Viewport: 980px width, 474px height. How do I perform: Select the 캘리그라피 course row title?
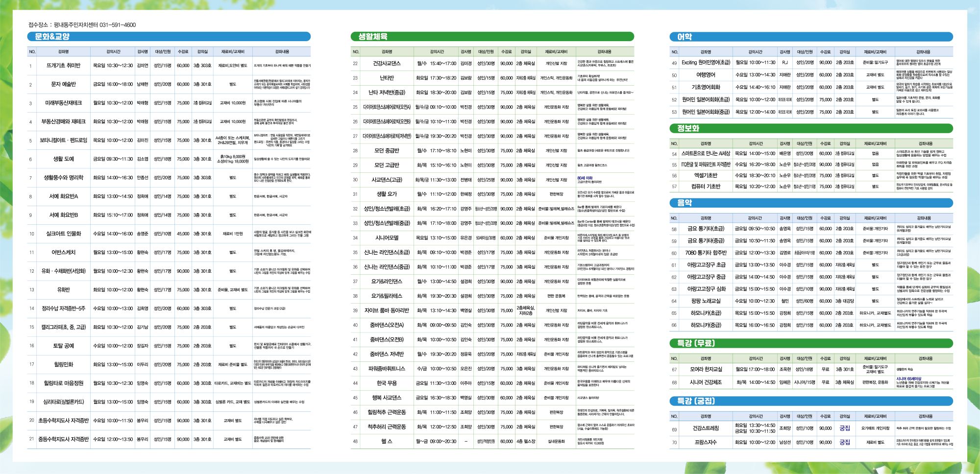(x=63, y=327)
